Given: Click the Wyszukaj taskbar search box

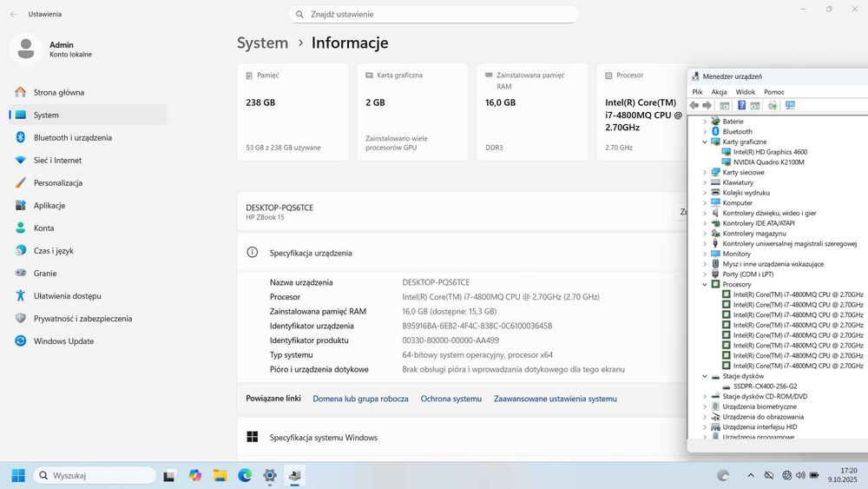Looking at the screenshot, I should [x=95, y=475].
